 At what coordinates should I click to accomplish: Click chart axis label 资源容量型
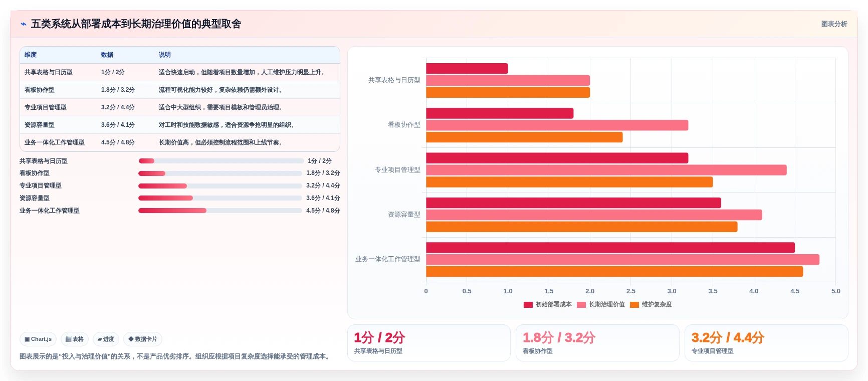(404, 215)
